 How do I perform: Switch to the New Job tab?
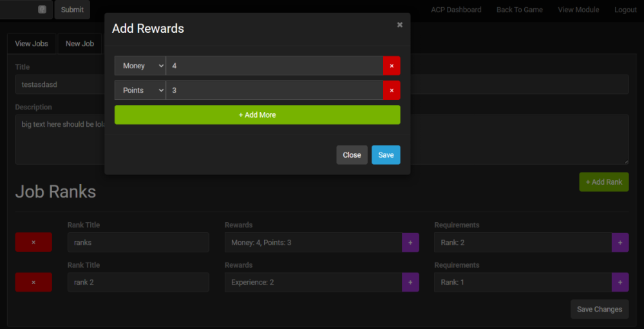pyautogui.click(x=80, y=44)
